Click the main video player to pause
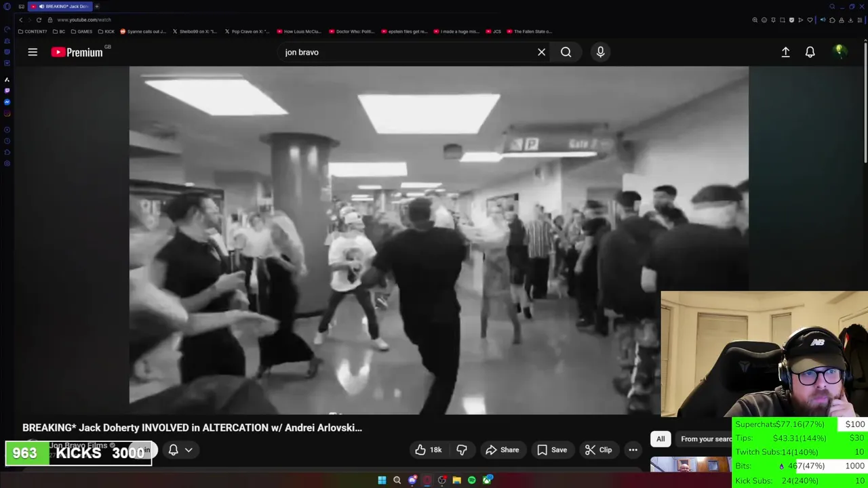 coord(439,240)
